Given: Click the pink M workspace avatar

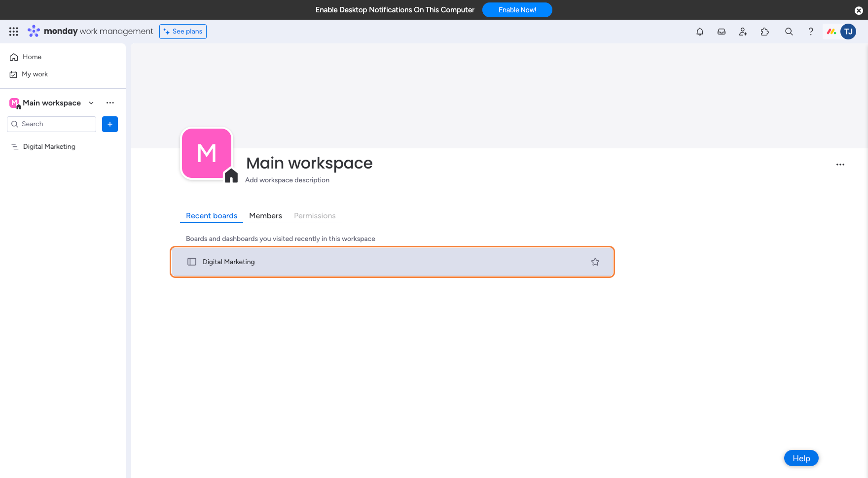Looking at the screenshot, I should tap(207, 153).
